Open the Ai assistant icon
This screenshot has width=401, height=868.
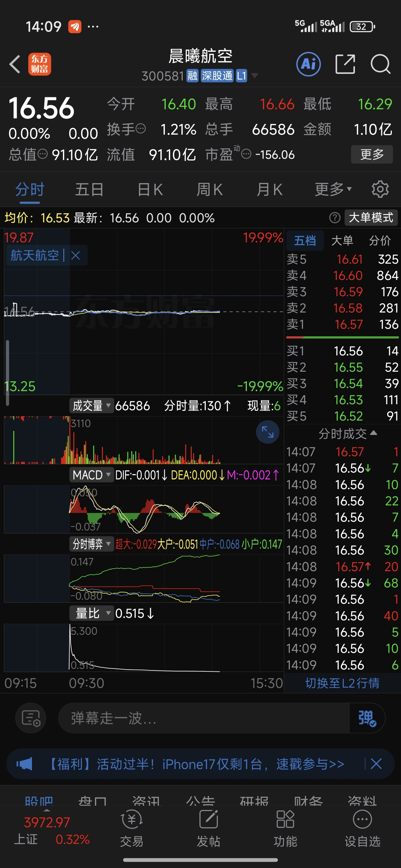[x=308, y=64]
